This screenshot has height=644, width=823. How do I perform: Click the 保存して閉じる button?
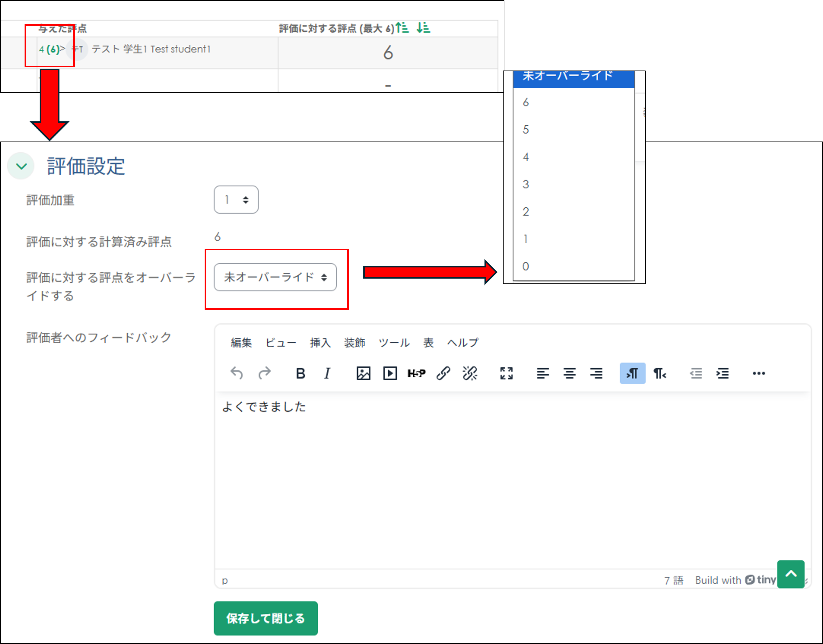tap(265, 618)
